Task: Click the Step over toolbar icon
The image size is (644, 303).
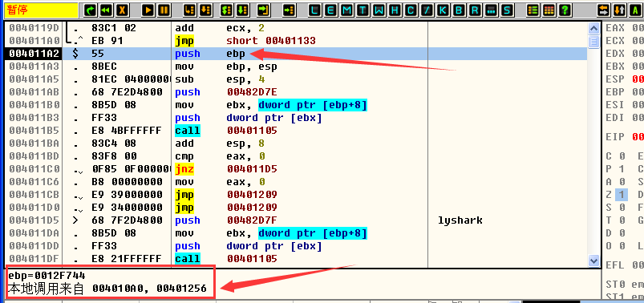Action: (x=205, y=10)
